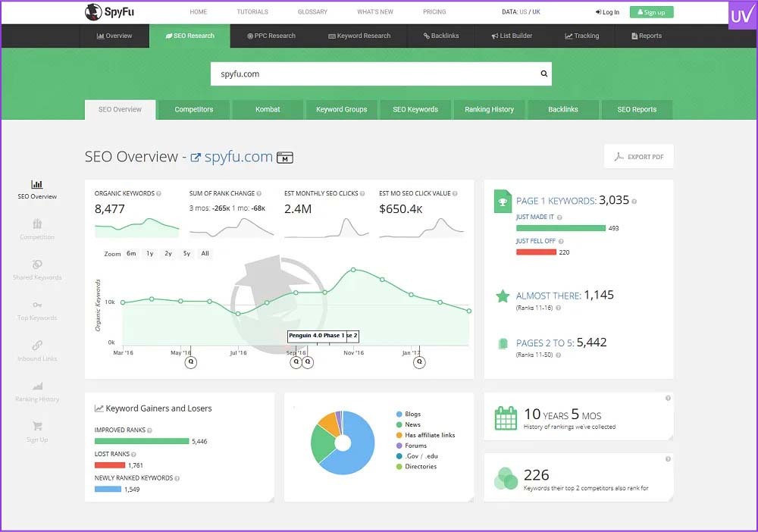Viewport: 758px width, 532px height.
Task: Click the Log in link
Action: [607, 12]
